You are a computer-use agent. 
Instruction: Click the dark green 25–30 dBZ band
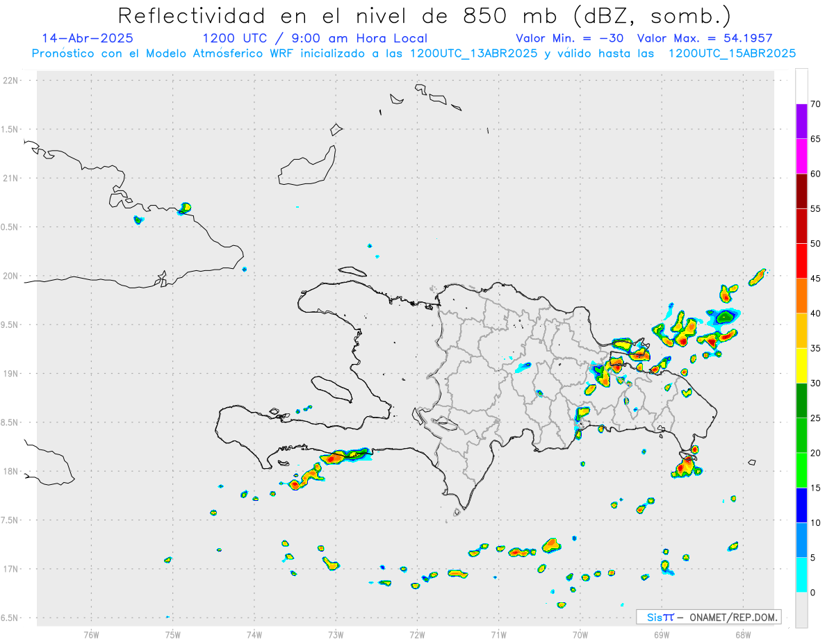(x=801, y=401)
